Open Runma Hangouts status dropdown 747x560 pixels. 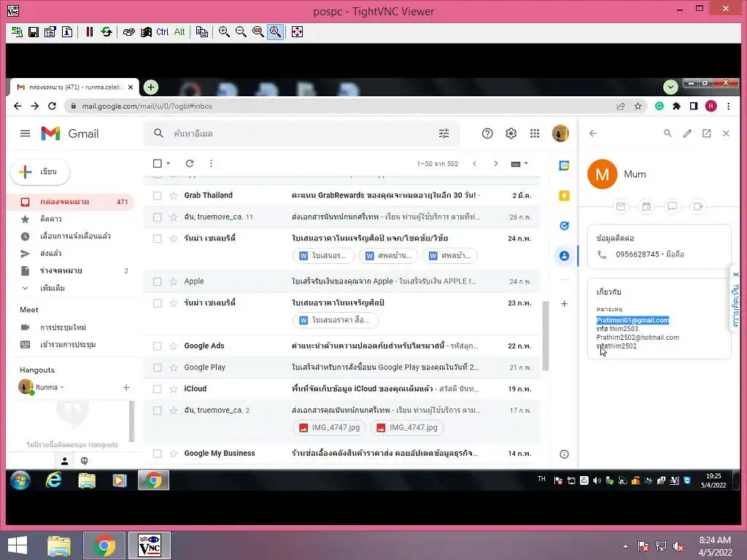pos(62,388)
